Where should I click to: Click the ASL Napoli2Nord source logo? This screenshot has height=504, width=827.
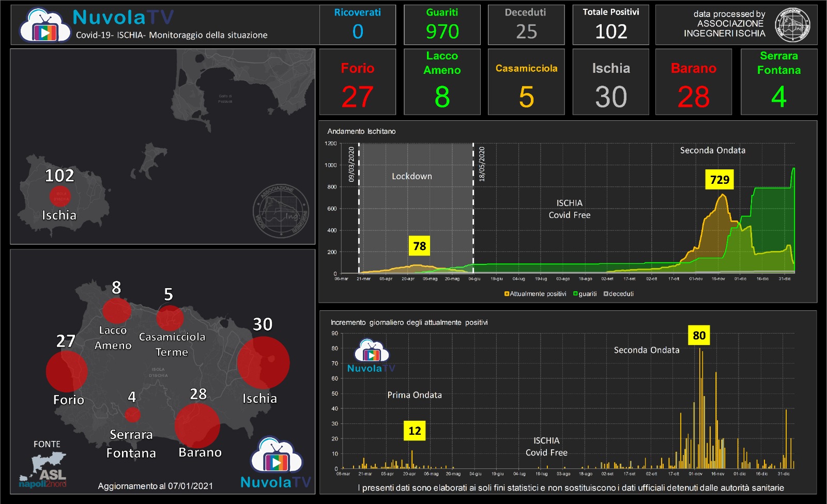click(x=43, y=470)
